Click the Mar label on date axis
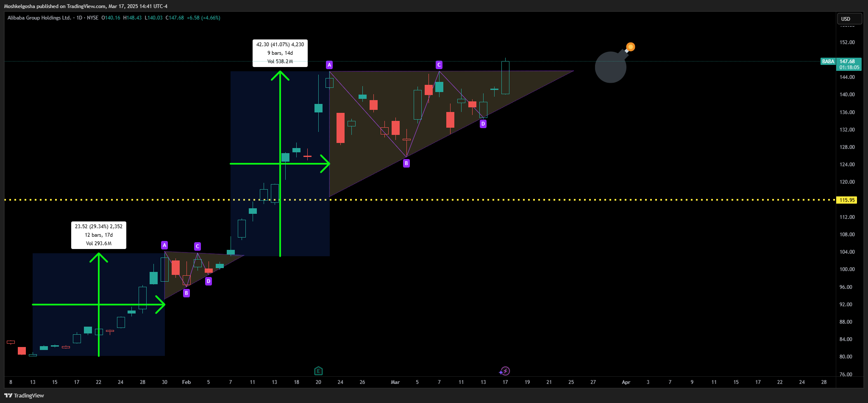868x403 pixels. tap(395, 382)
